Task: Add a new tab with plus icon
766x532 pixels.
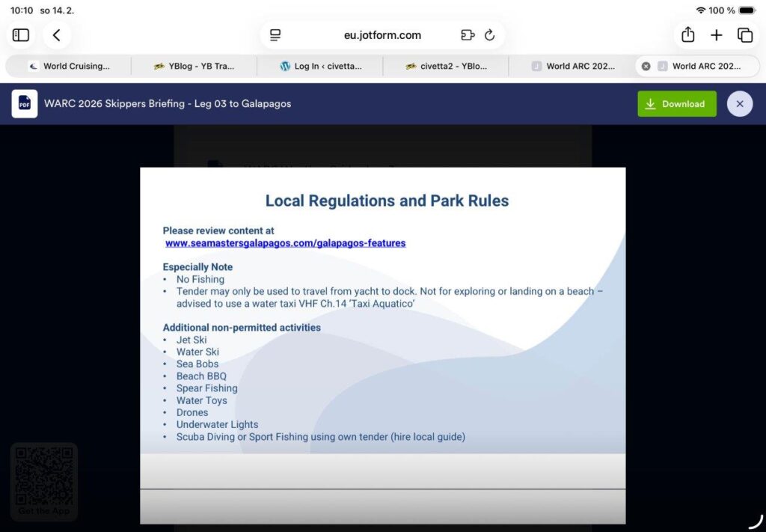Action: coord(716,35)
